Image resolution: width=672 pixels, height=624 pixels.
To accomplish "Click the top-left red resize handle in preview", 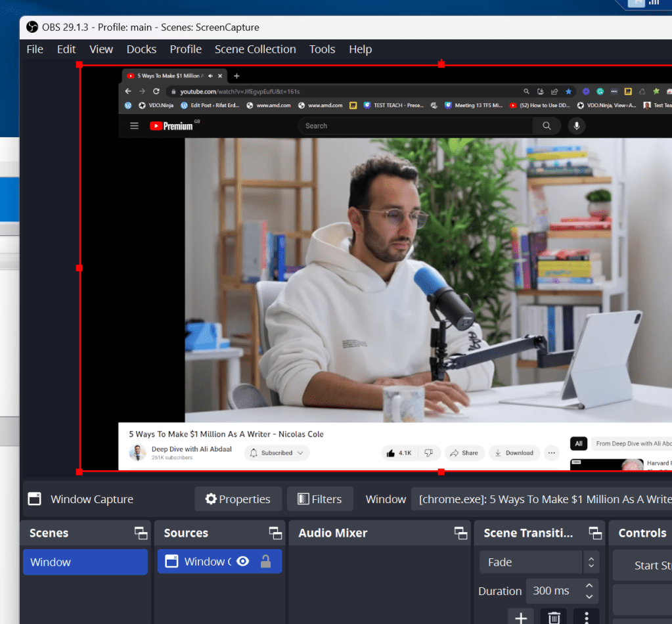I will click(x=79, y=64).
